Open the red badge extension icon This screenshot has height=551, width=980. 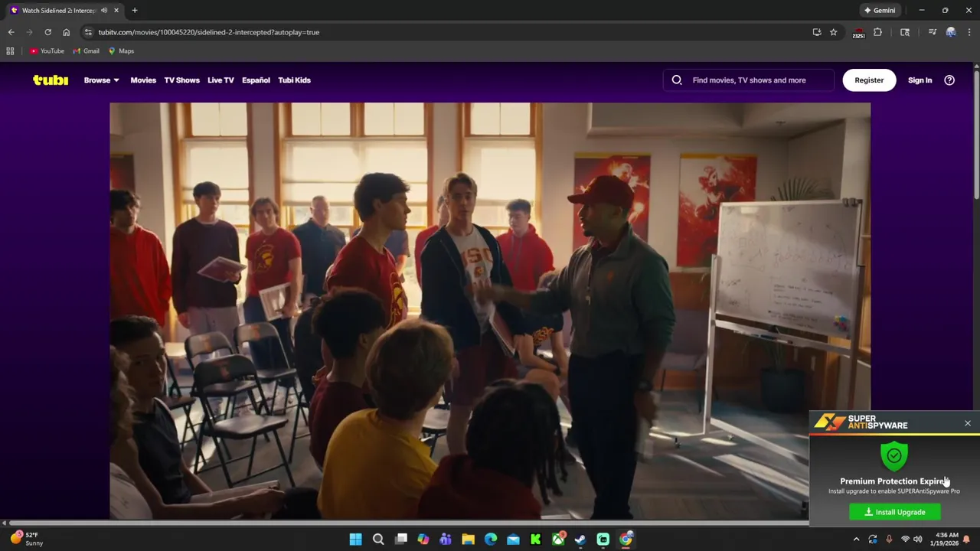[859, 33]
